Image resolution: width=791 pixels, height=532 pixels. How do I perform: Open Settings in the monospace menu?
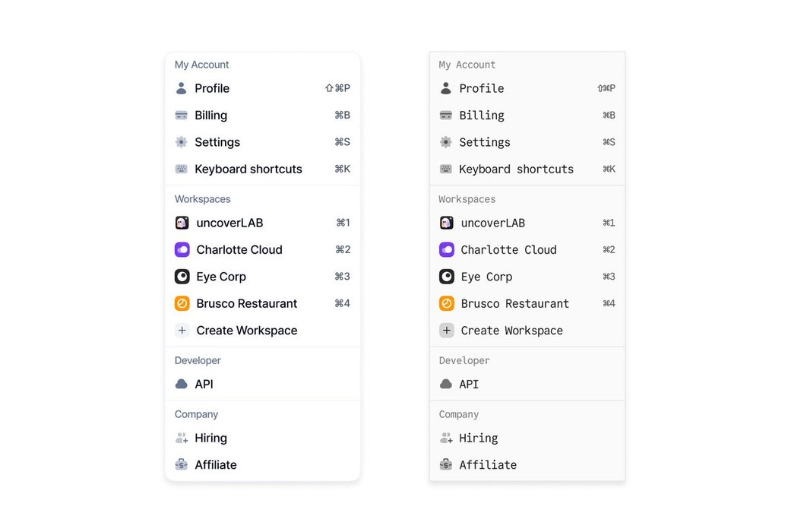click(484, 142)
